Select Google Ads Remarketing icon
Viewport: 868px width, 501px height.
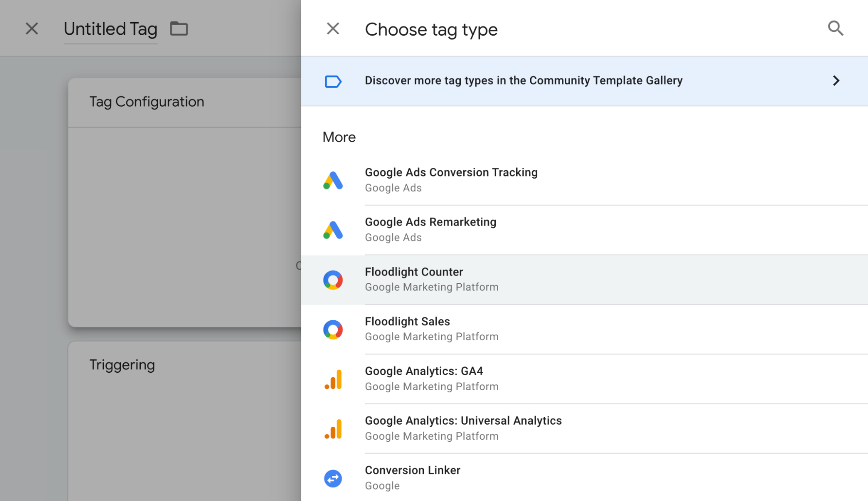click(333, 229)
